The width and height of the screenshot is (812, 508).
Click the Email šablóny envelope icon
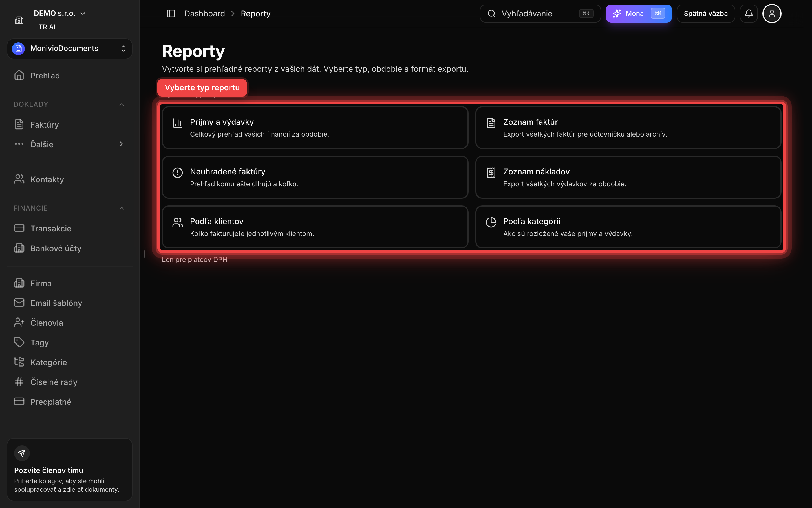(x=19, y=303)
